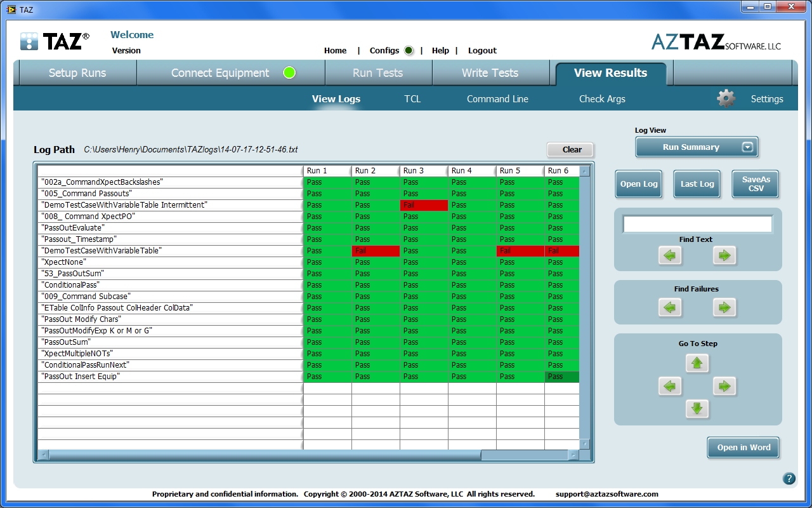The height and width of the screenshot is (508, 812).
Task: Click the blue help question mark icon
Action: tap(789, 479)
